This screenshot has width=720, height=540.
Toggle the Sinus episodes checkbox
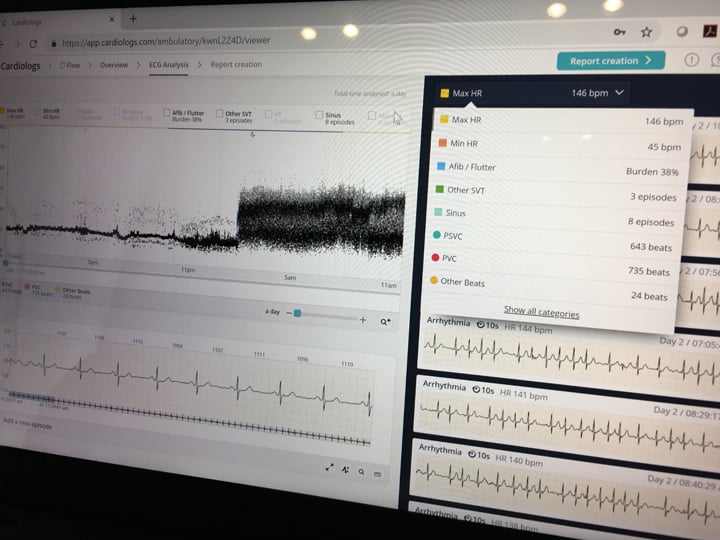point(319,114)
